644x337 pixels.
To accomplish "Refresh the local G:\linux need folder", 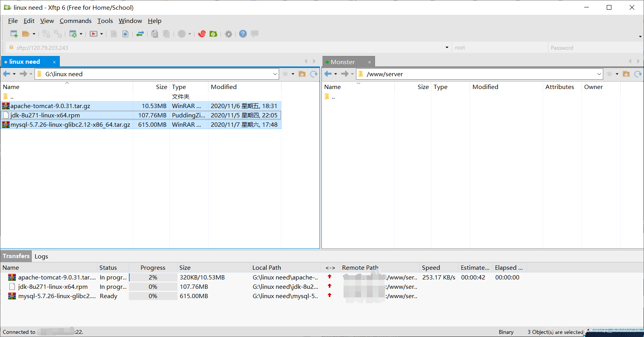I will pos(314,74).
